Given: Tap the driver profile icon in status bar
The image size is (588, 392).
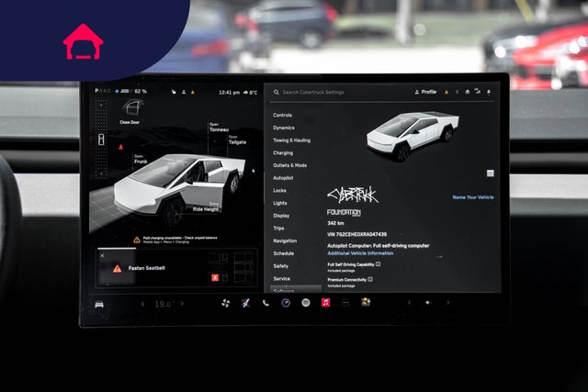Looking at the screenshot, I should click(x=184, y=92).
